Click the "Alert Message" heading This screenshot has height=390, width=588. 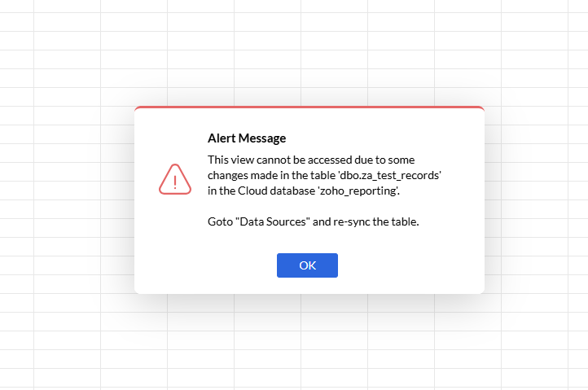(247, 138)
